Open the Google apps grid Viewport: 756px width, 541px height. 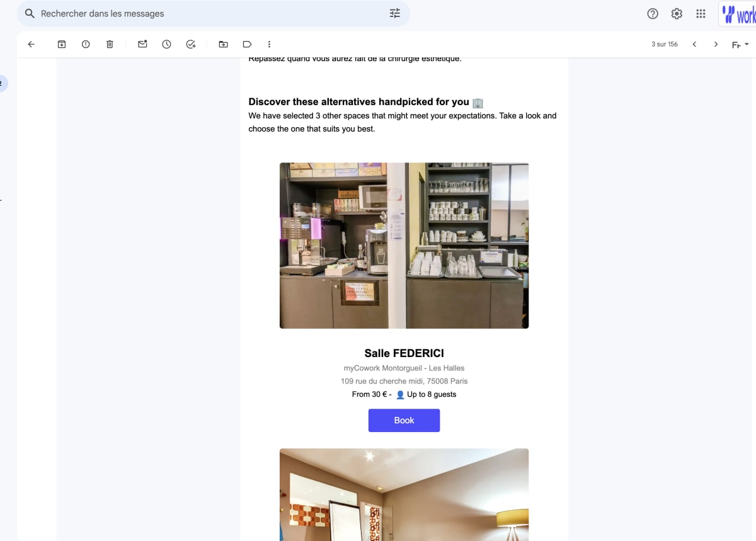[701, 13]
